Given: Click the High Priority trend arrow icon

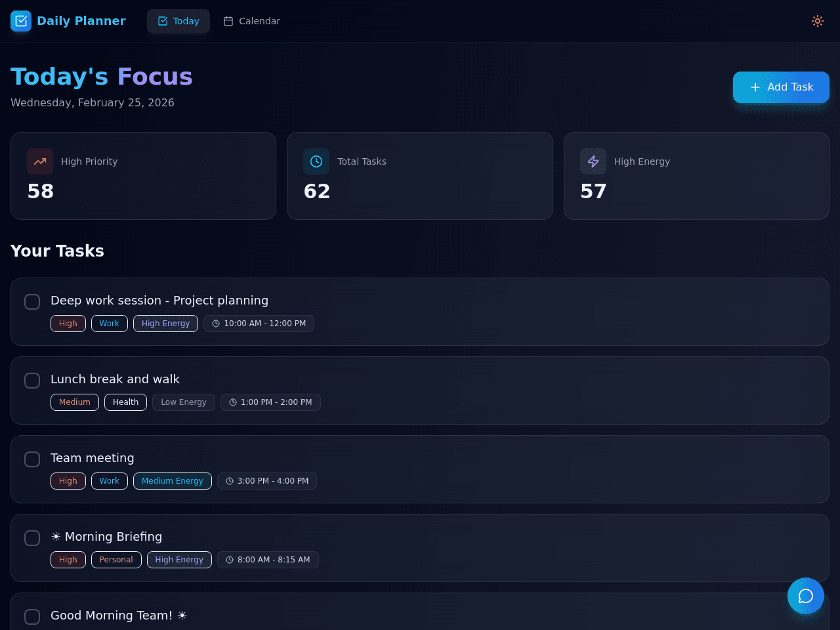Looking at the screenshot, I should coord(40,161).
